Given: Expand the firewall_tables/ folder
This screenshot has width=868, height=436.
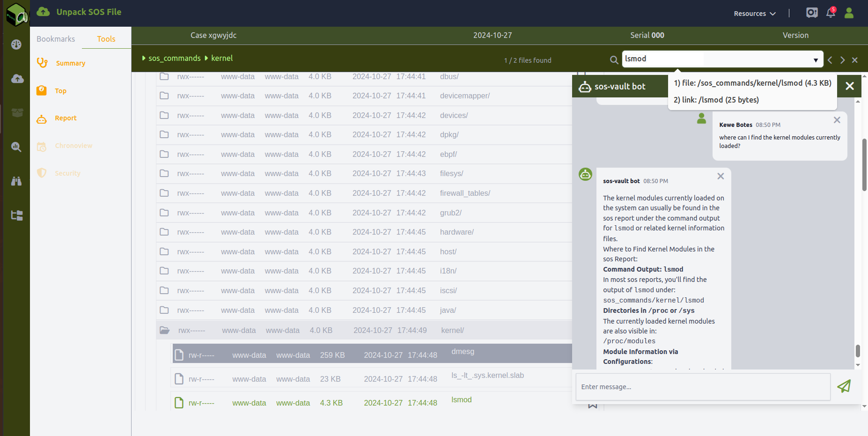Looking at the screenshot, I should coord(465,193).
